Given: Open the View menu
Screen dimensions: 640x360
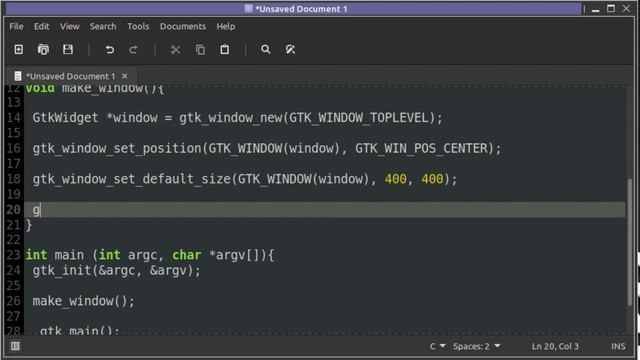Looking at the screenshot, I should pos(70,27).
